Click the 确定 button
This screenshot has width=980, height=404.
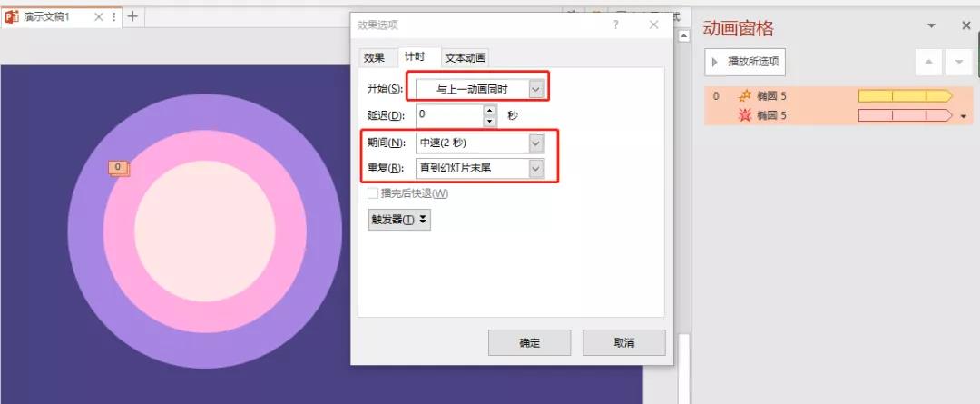529,342
